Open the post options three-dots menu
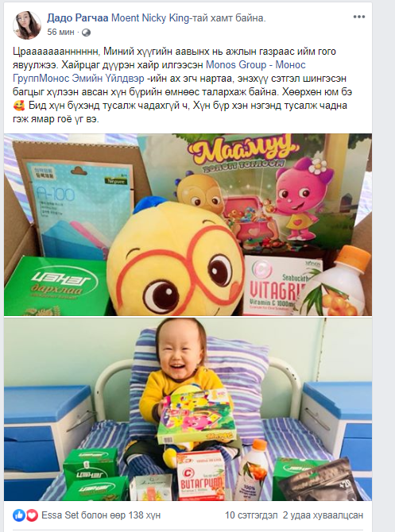The height and width of the screenshot is (532, 395). tap(358, 17)
